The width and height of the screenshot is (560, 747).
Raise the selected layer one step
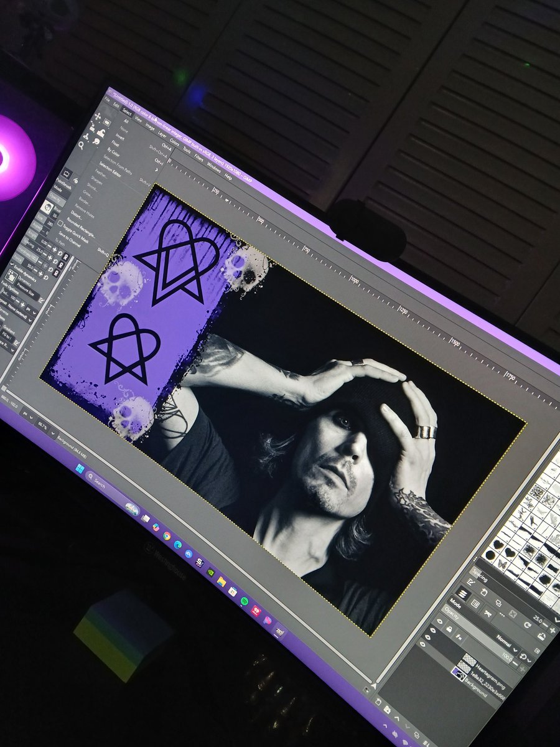click(397, 718)
